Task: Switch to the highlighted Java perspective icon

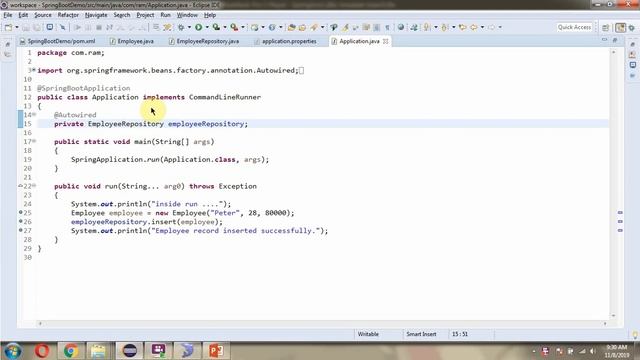Action: (x=620, y=27)
